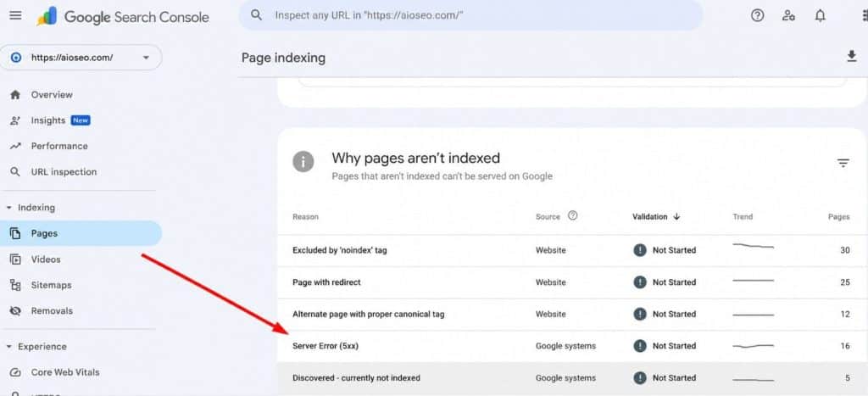Click the Videos sidebar icon

tap(15, 259)
